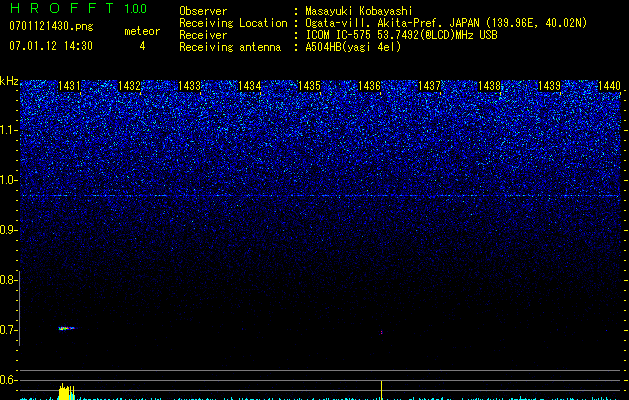The image size is (629, 400).
Task: Click the kHz axis unit label
Action: pyautogui.click(x=9, y=81)
